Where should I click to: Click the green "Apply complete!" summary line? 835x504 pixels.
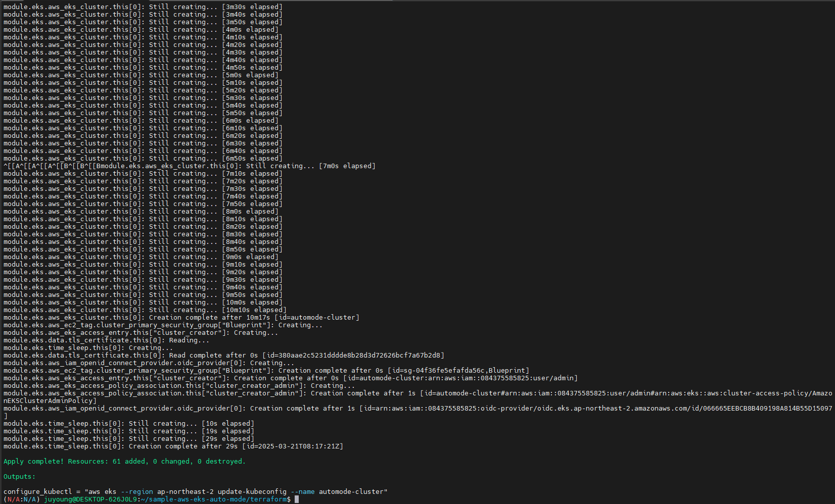coord(124,461)
